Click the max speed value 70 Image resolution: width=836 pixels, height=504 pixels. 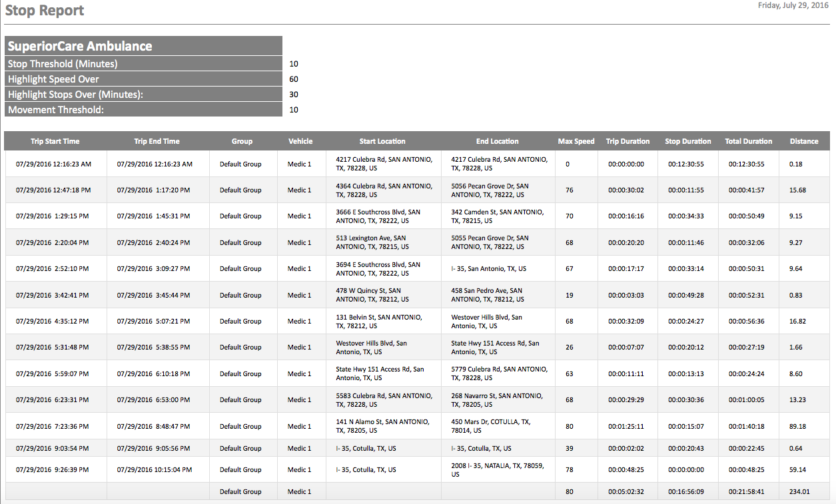[x=569, y=216]
